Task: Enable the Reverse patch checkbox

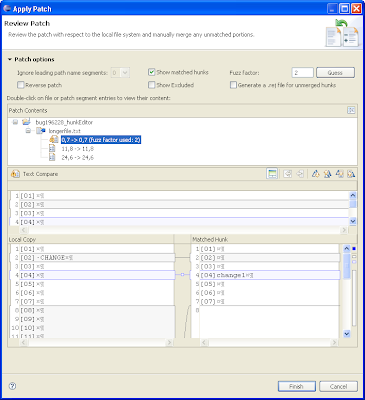Action: click(21, 85)
